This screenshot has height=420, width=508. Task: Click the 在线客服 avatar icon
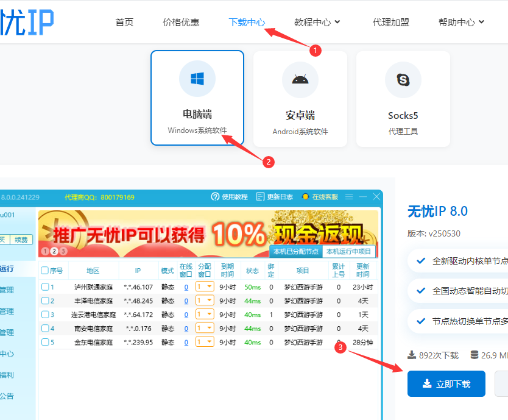point(305,196)
